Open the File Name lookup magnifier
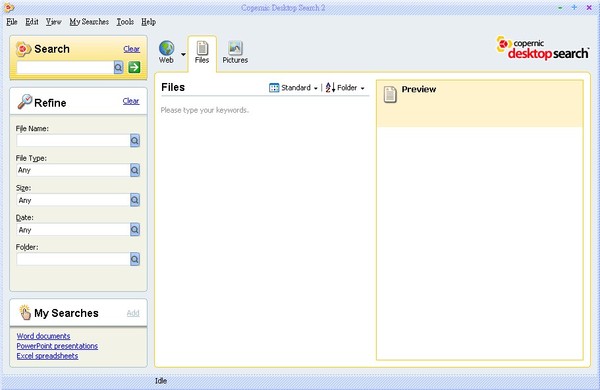The height and width of the screenshot is (390, 600). [135, 140]
